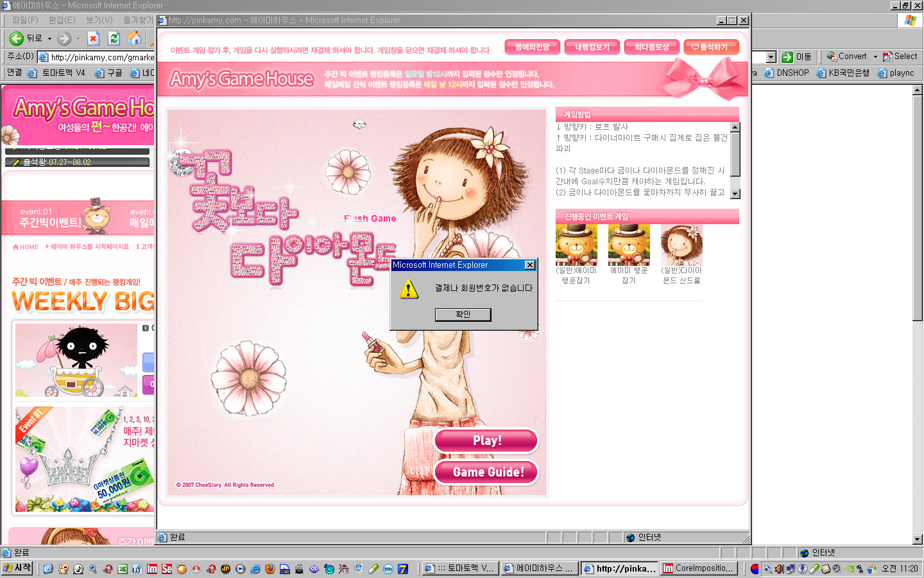
Task: Switch to CoreImposition taskbar window
Action: coord(698,568)
